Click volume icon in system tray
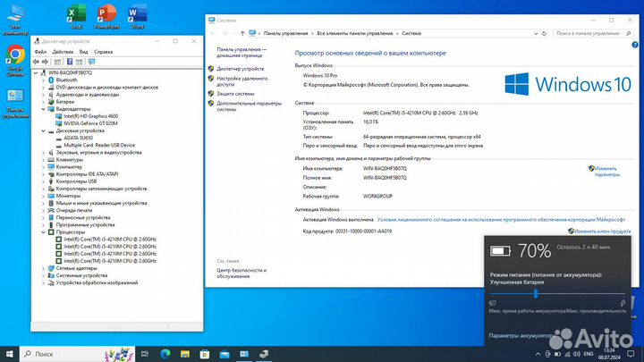This screenshot has width=644, height=362. point(577,354)
